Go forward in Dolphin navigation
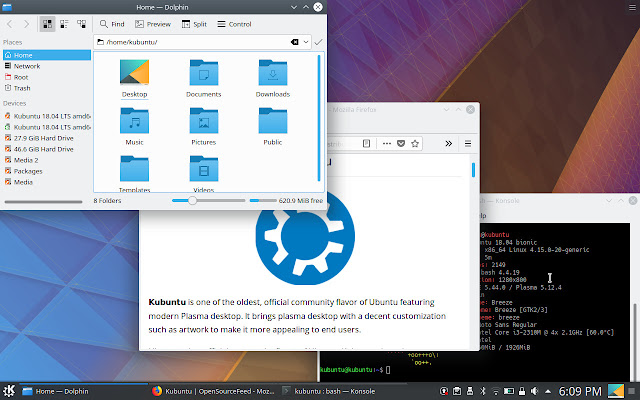This screenshot has height=400, width=640. point(27,24)
